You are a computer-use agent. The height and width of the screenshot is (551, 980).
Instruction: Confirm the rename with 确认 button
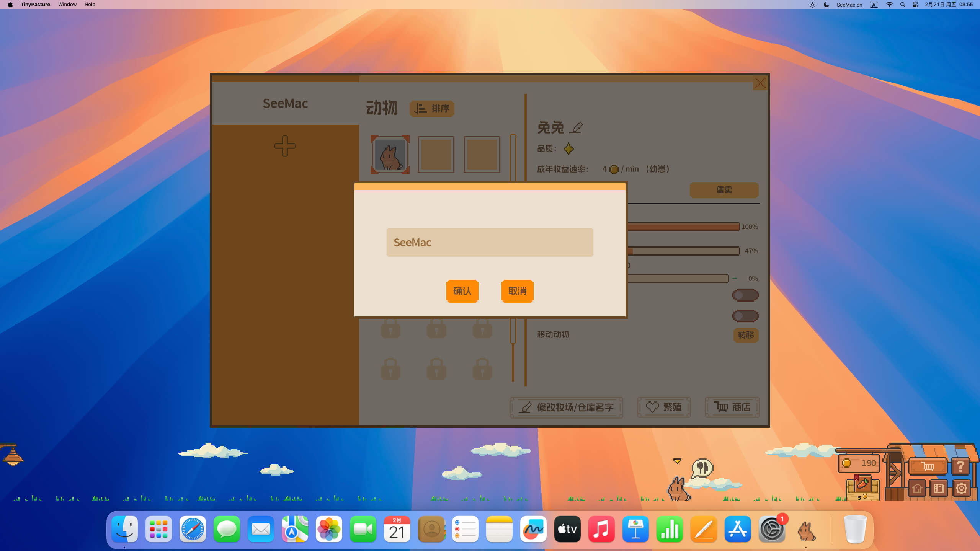462,291
